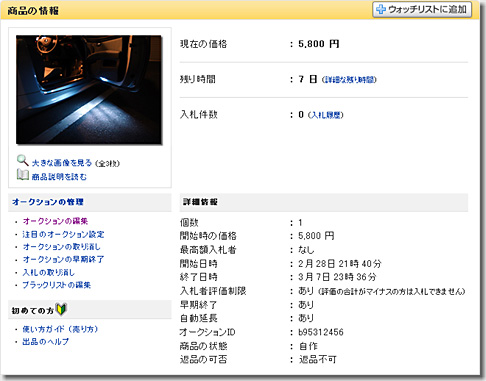Open 商品説明を読む link
Image resolution: width=486 pixels, height=381 pixels.
(59, 177)
